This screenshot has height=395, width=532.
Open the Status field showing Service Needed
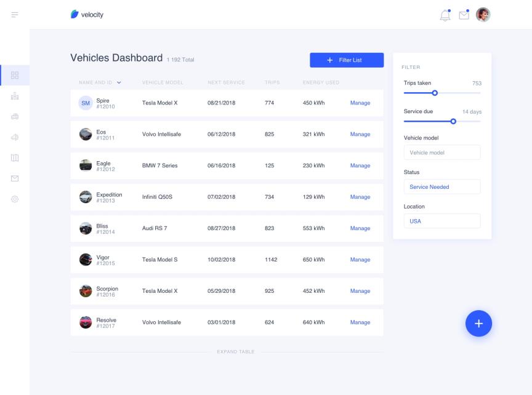(441, 187)
